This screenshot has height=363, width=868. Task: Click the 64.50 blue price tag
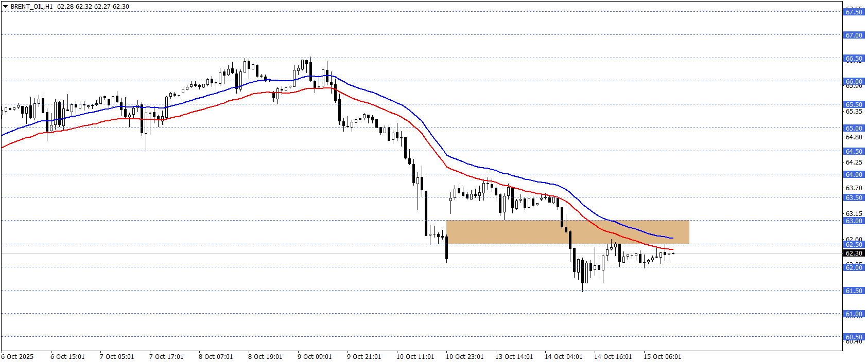[854, 151]
